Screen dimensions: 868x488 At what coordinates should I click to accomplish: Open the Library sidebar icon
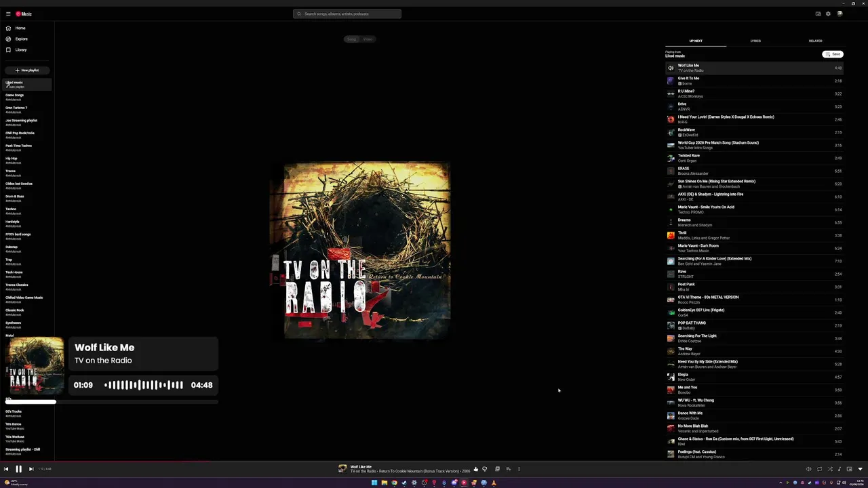coord(8,49)
